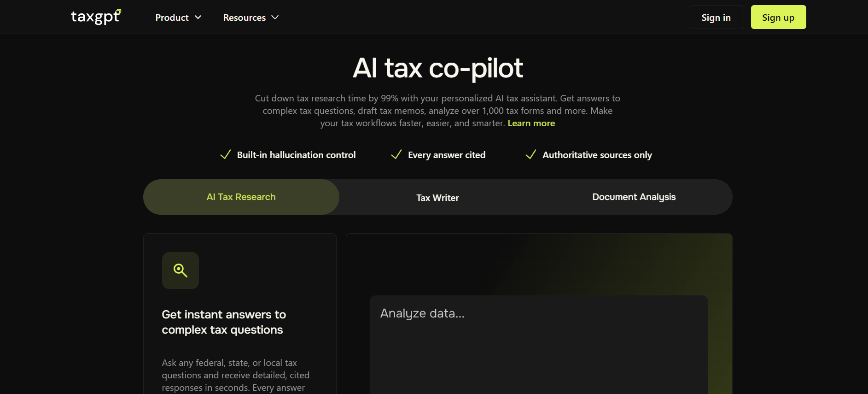Follow the Learn more link
Screen dimensions: 868x394
pos(531,123)
